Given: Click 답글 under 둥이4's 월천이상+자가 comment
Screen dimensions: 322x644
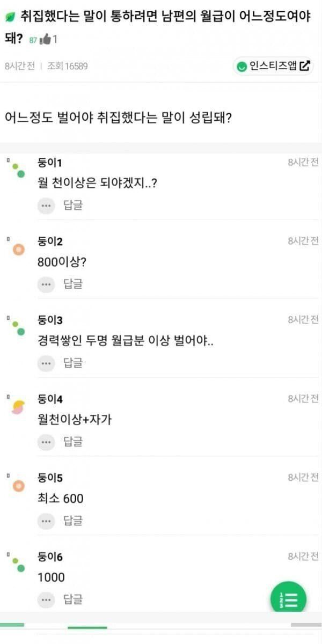Looking at the screenshot, I should click(73, 442).
